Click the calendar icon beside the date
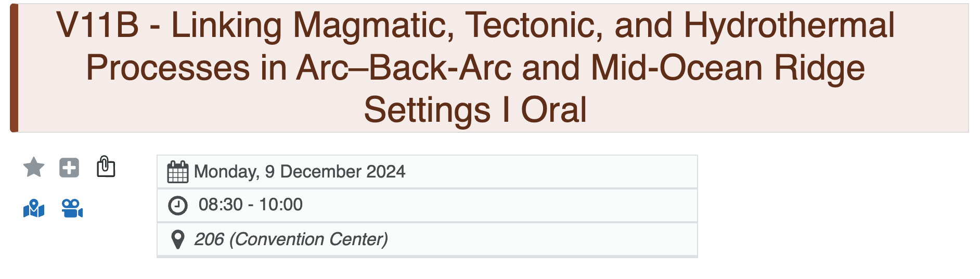 177,172
